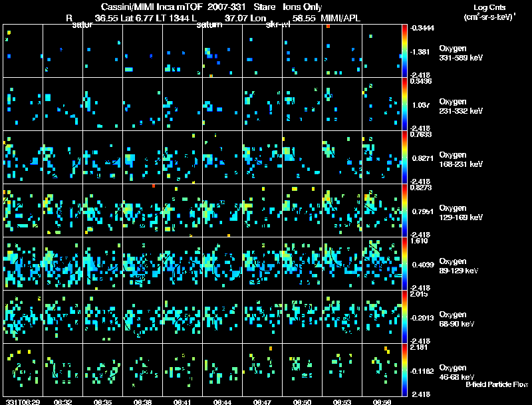This screenshot has width=532, height=405.
Task: Click the "06:32" time axis label
Action: pos(63,402)
